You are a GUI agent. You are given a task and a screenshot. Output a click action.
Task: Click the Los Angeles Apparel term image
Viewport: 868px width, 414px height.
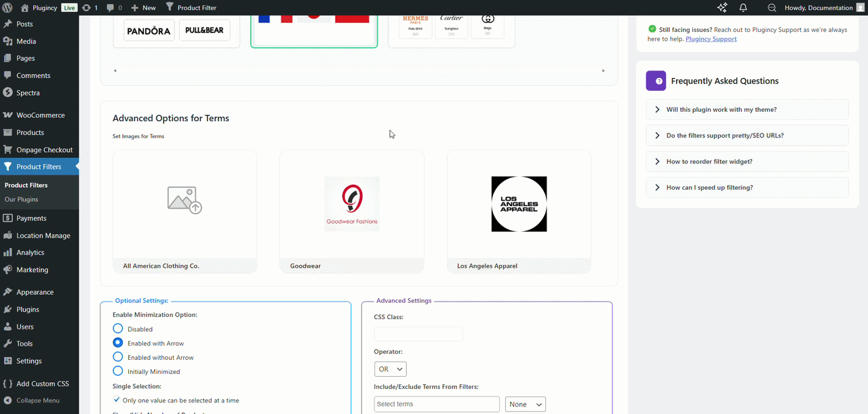[x=519, y=204]
